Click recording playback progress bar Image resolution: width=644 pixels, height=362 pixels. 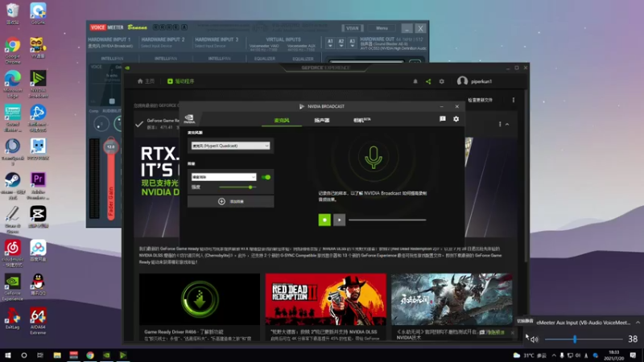point(387,220)
